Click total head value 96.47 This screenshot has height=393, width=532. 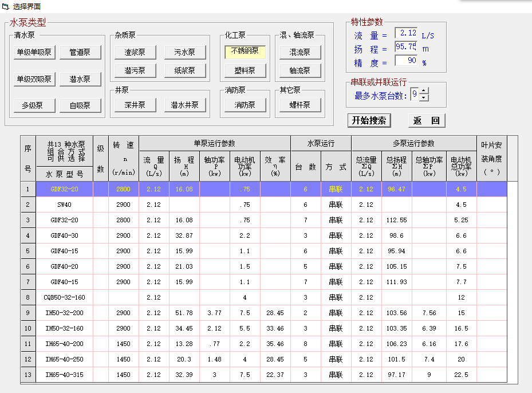point(397,189)
